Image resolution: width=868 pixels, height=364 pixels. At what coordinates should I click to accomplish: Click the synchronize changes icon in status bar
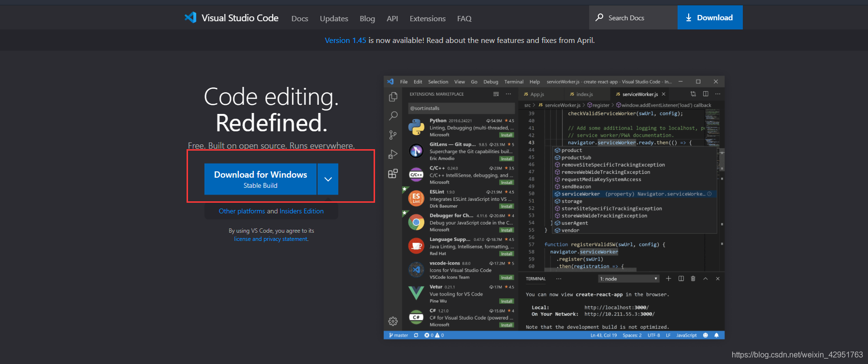tap(416, 335)
